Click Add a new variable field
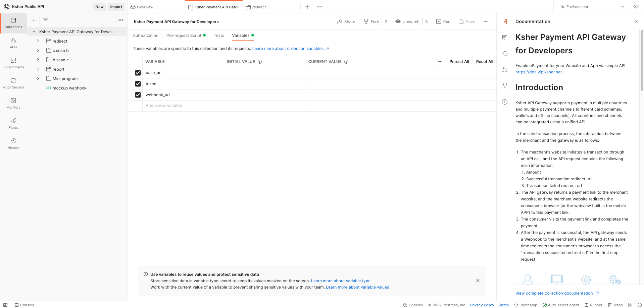 coord(183,106)
